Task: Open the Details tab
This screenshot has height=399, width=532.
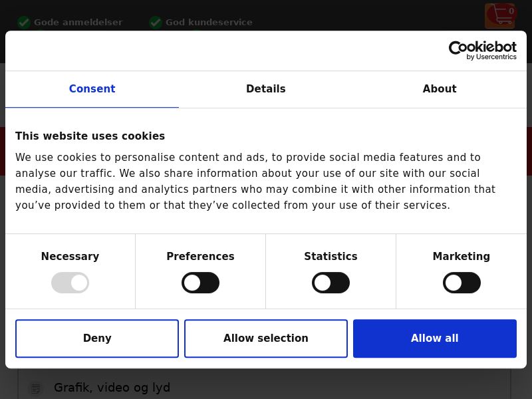Action: tap(265, 89)
